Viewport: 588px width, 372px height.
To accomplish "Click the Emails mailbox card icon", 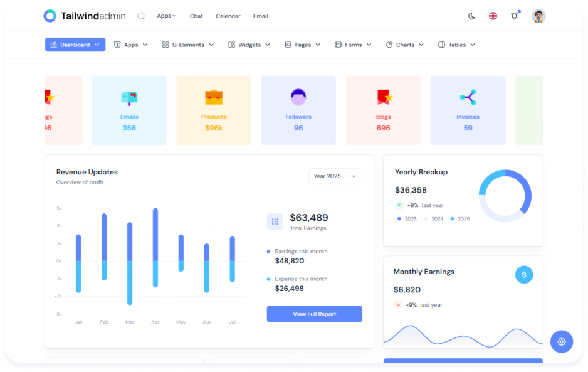I will tap(129, 97).
